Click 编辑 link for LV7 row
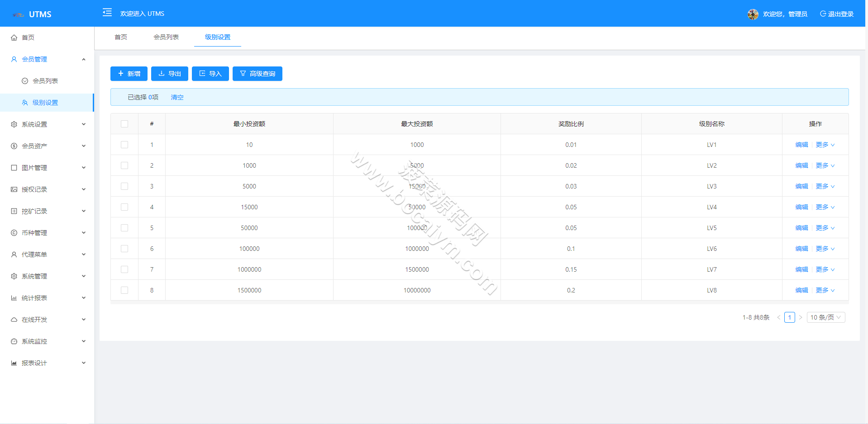Screen dimensions: 868x424 click(x=801, y=269)
